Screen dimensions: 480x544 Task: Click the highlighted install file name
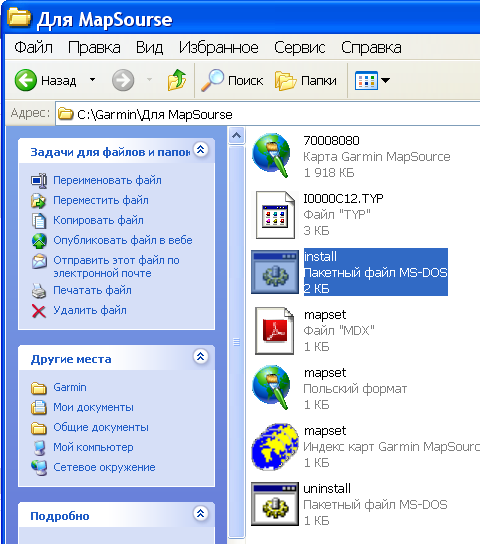tap(320, 257)
